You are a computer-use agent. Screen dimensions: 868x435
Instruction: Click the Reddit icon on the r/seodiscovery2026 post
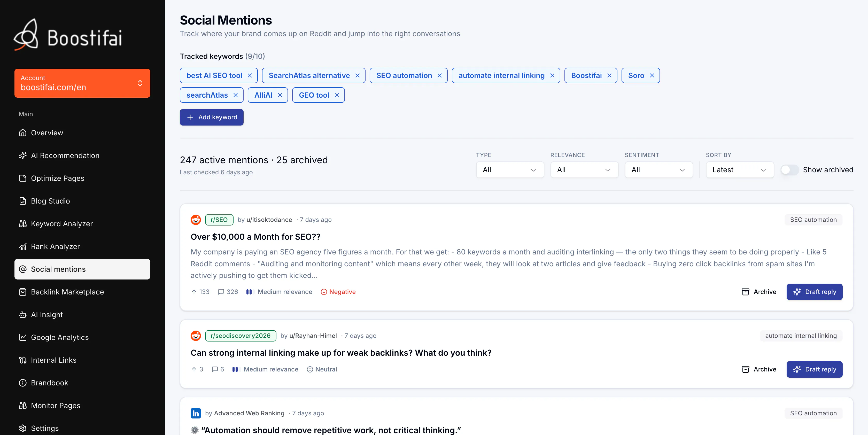[196, 336]
